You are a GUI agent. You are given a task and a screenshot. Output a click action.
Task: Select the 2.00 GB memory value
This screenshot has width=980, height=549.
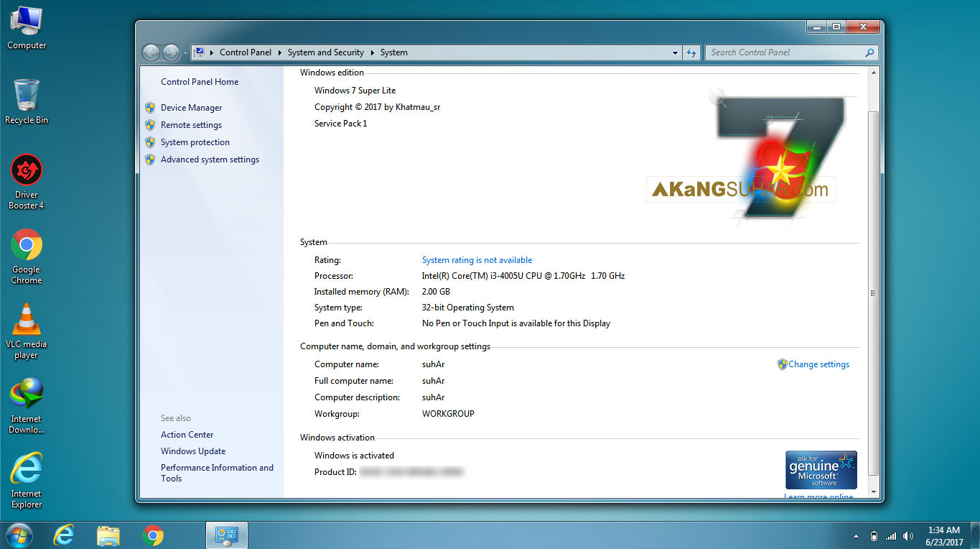[436, 292]
